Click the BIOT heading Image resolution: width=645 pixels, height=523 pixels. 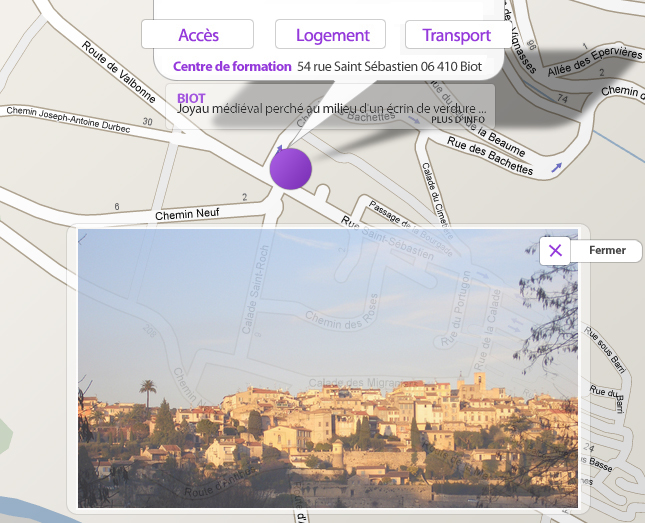coord(191,98)
